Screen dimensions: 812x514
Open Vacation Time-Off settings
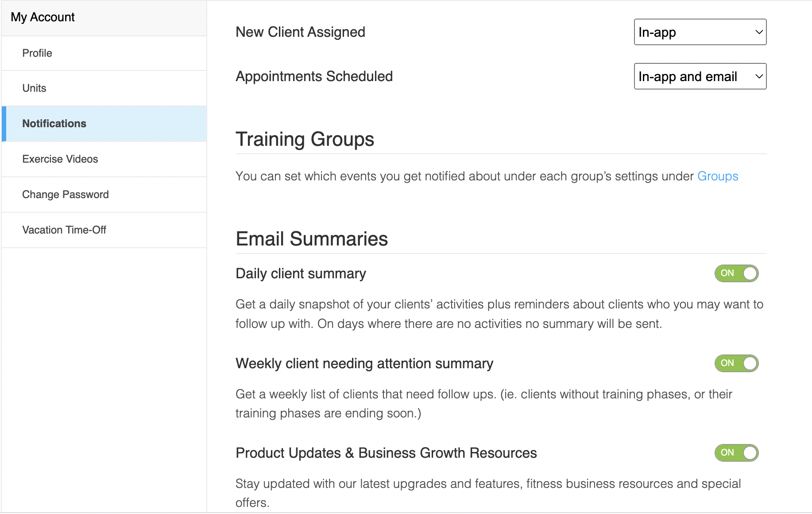pyautogui.click(x=104, y=230)
